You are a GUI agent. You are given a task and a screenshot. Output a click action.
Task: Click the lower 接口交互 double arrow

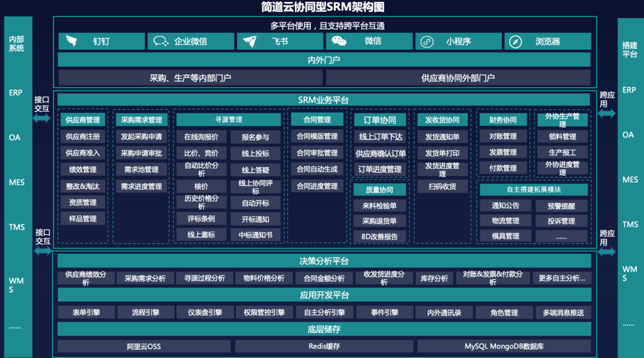[x=42, y=251]
